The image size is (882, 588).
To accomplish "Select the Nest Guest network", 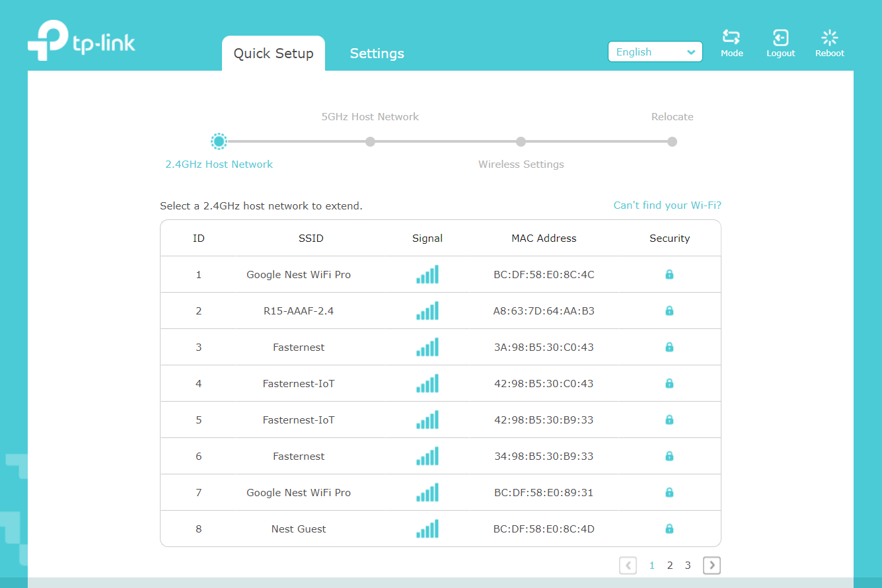I will [x=299, y=529].
